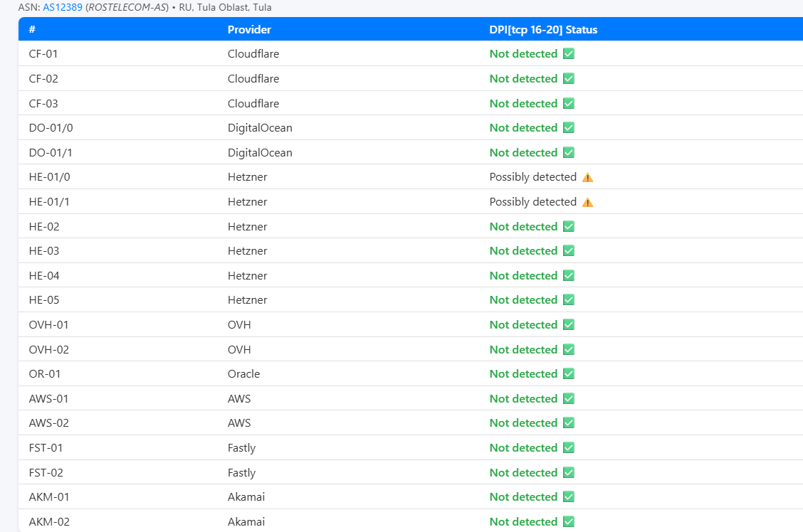Select the HE-02 row identifier
Viewport: 803px width, 532px height.
[44, 227]
